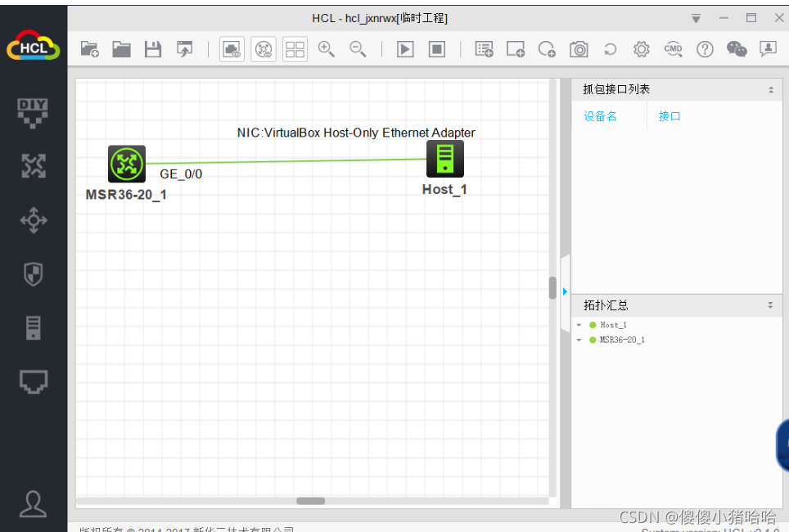This screenshot has height=532, width=789.
Task: Take a topology snapshot with camera
Action: (579, 49)
